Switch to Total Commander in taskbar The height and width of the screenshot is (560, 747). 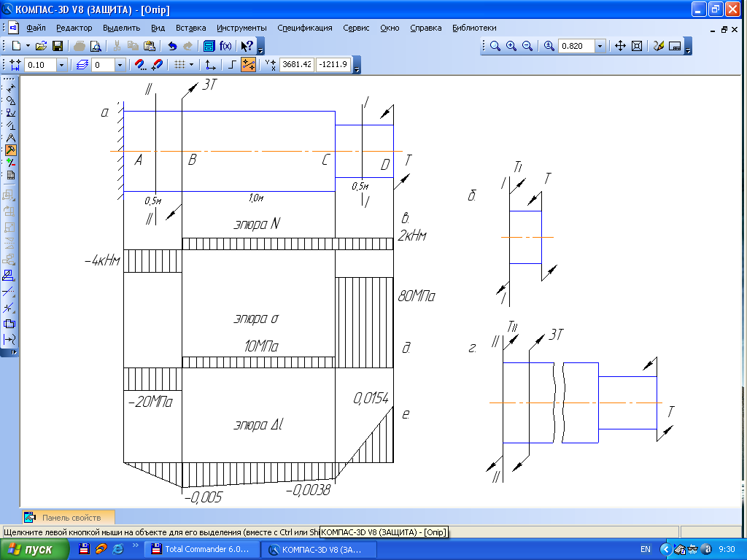(203, 550)
